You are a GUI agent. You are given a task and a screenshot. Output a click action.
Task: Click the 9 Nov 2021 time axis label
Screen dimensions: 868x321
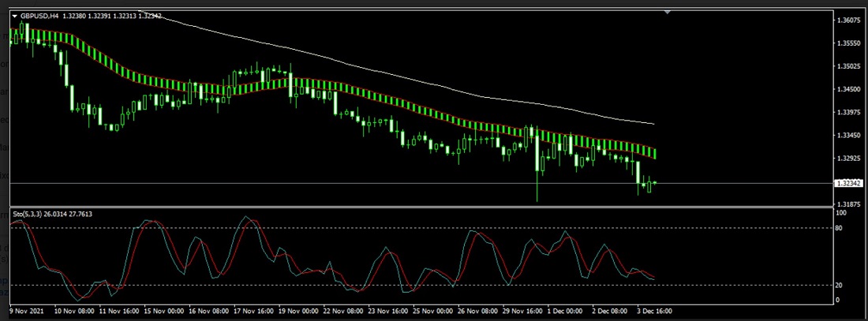(x=26, y=311)
